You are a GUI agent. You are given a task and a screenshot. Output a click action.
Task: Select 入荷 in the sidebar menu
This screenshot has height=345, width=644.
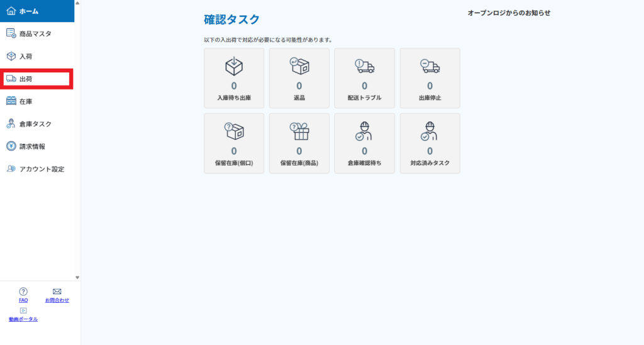(x=36, y=56)
